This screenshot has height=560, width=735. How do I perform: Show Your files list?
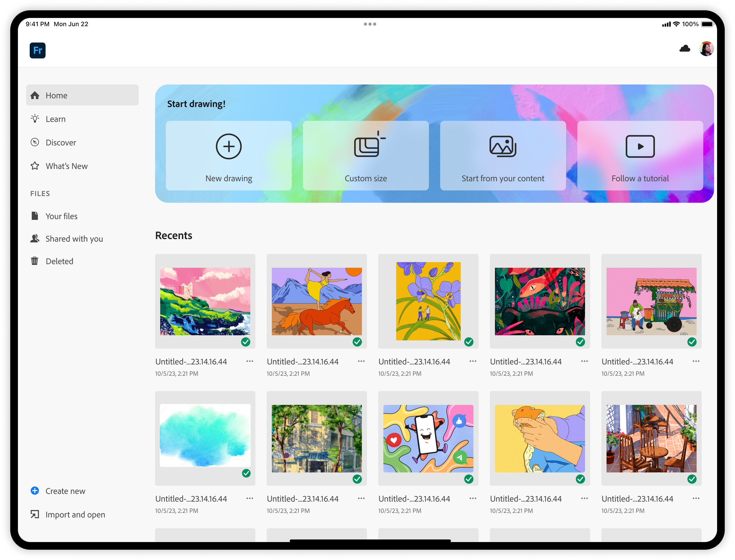click(x=61, y=216)
